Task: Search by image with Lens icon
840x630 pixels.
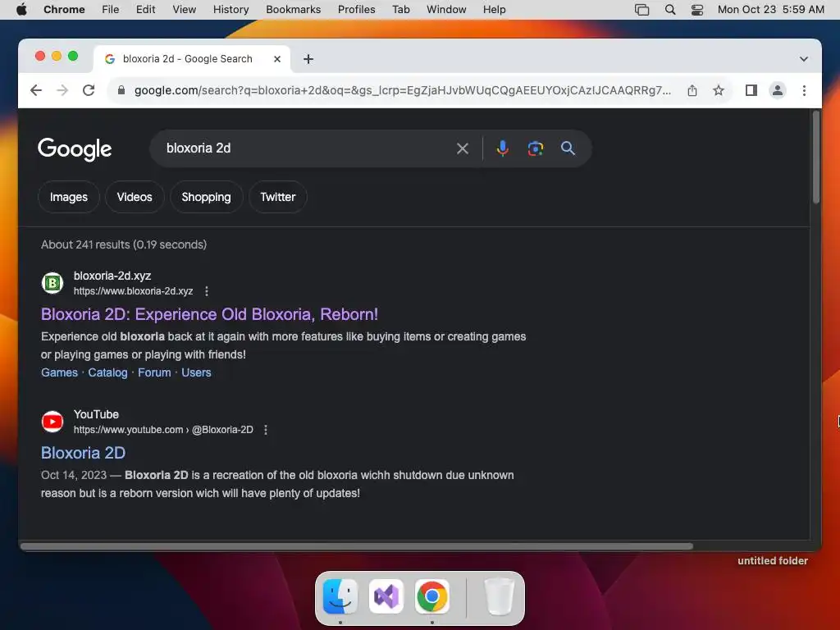Action: click(535, 148)
